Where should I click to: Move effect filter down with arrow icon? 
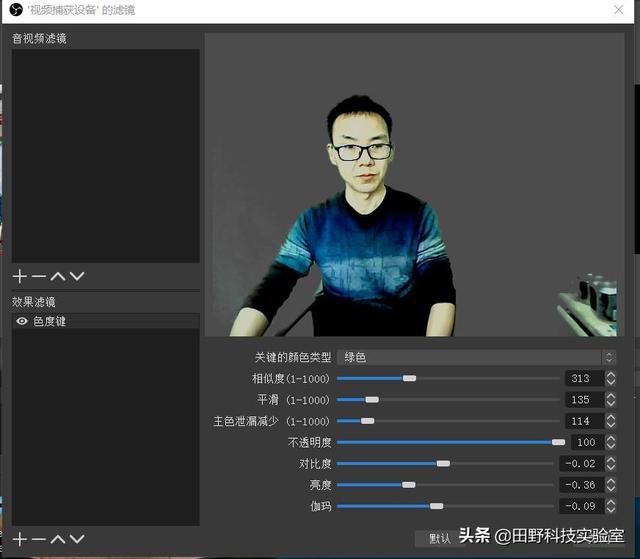coord(77,539)
